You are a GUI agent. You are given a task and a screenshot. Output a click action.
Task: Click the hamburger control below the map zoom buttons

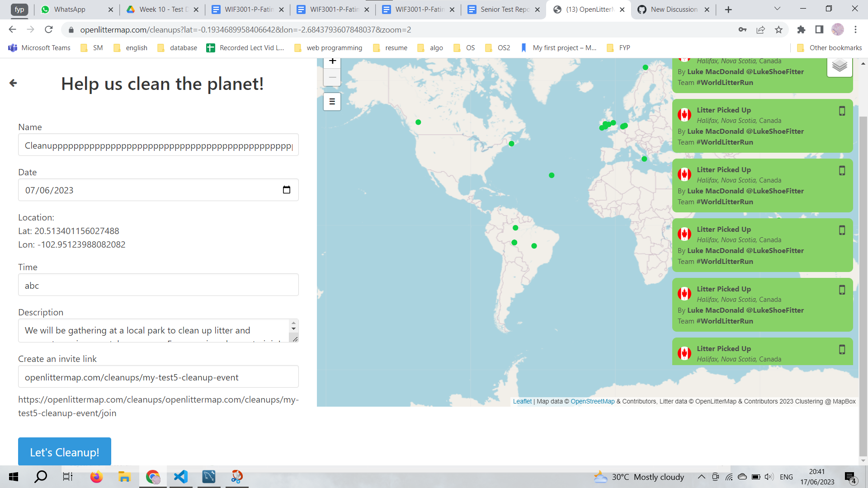click(332, 102)
